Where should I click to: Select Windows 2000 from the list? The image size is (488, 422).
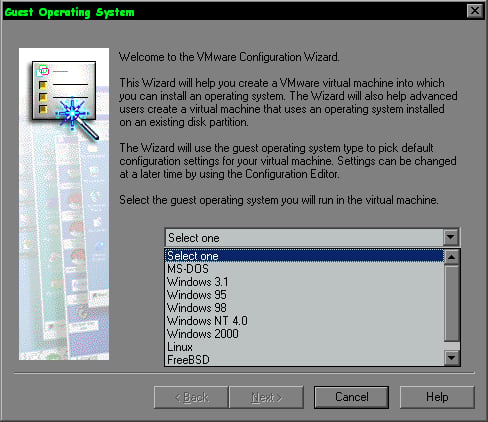click(305, 334)
